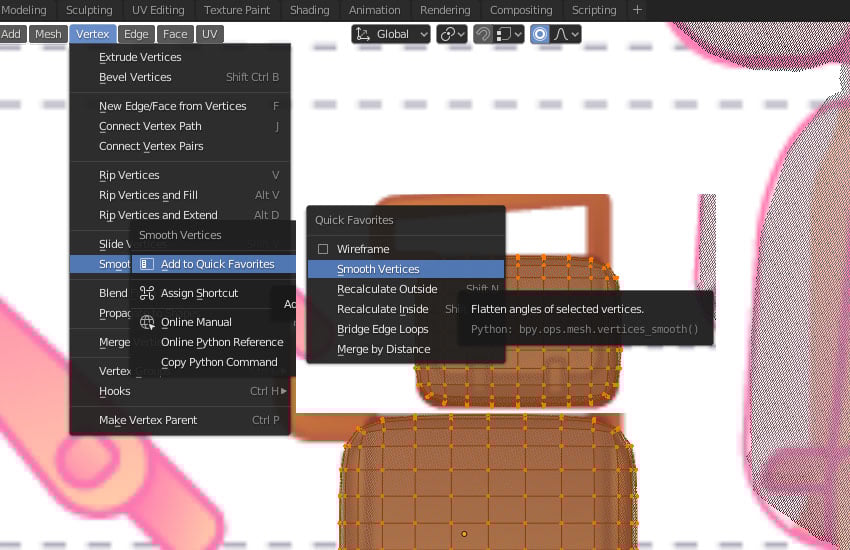Open the pivot point dropdown

(x=452, y=34)
